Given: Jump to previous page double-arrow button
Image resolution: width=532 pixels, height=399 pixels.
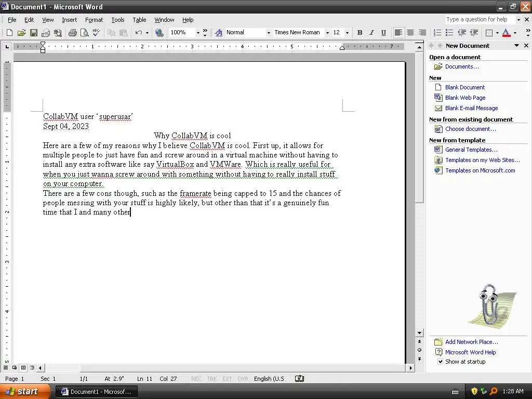Looking at the screenshot, I should pyautogui.click(x=419, y=342).
